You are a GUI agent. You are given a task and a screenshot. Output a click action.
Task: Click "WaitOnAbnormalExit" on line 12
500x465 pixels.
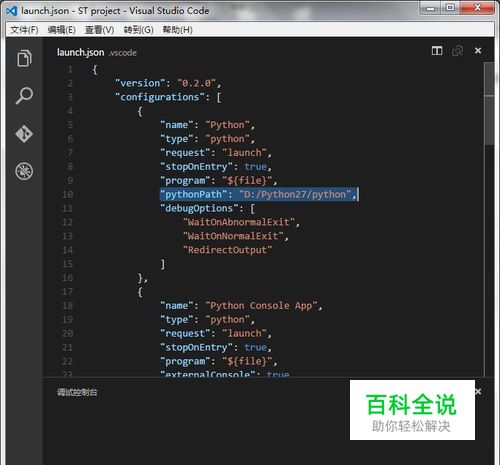(x=239, y=222)
